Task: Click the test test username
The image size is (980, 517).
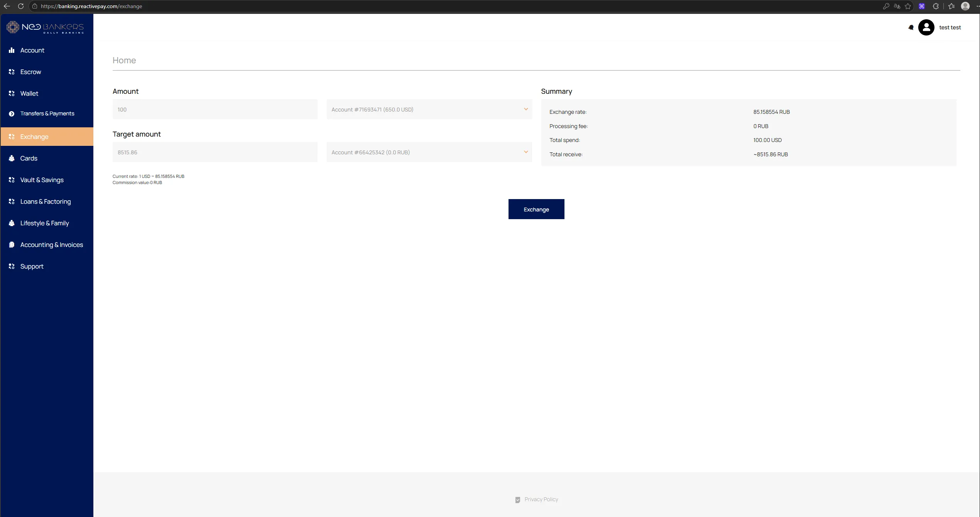Action: (950, 27)
